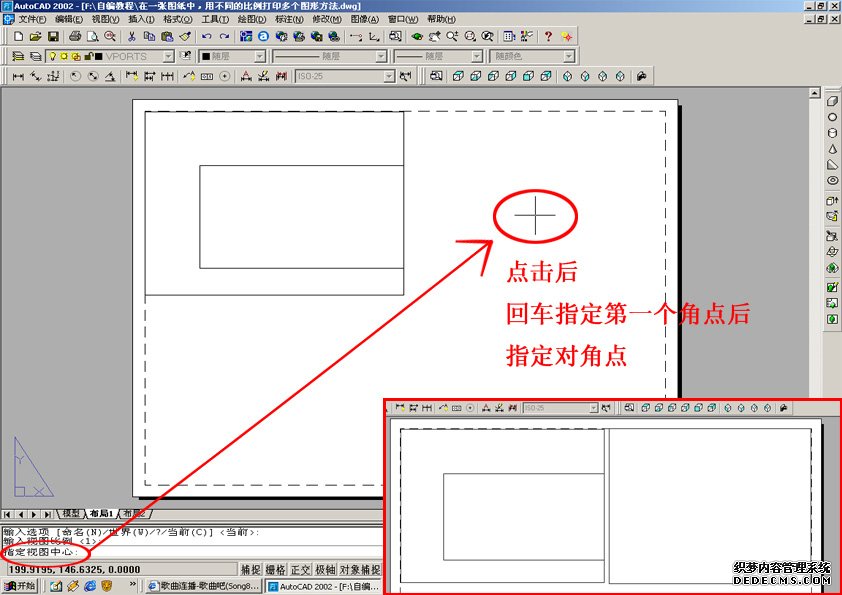Open the 绘图(D) menu

(251, 19)
